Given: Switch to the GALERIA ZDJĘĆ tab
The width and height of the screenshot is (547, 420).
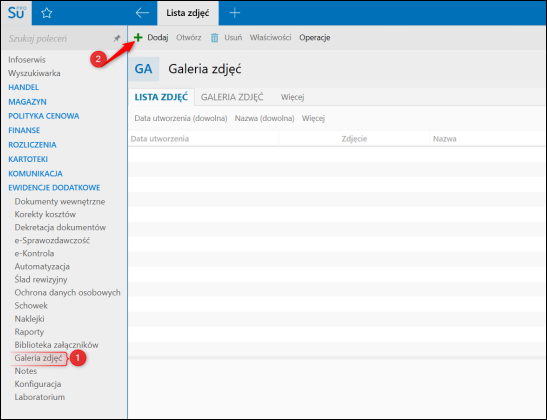Looking at the screenshot, I should click(232, 97).
